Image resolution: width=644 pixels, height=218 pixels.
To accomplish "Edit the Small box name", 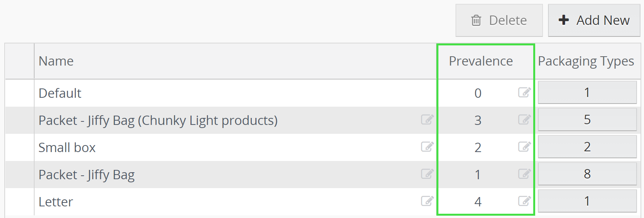I will 427,147.
